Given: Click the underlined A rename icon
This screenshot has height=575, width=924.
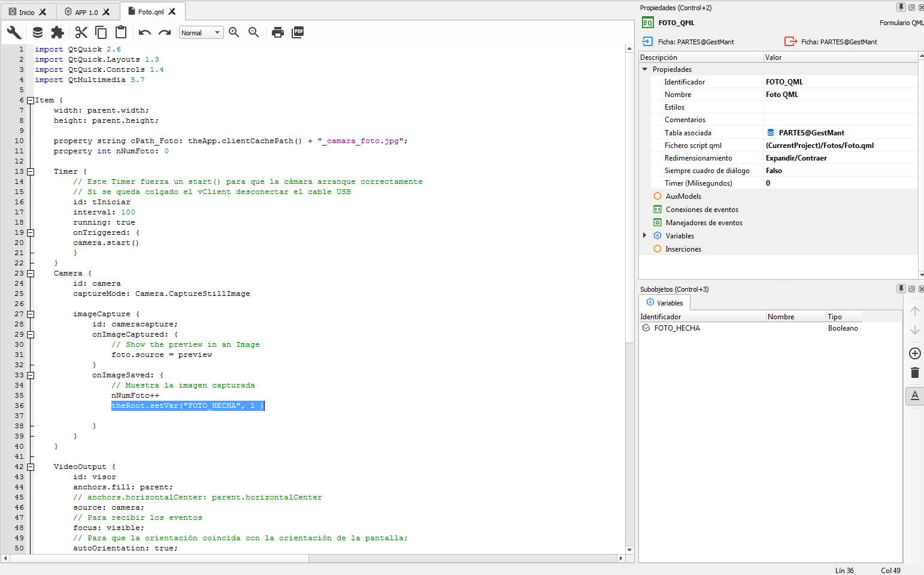Looking at the screenshot, I should tap(915, 396).
